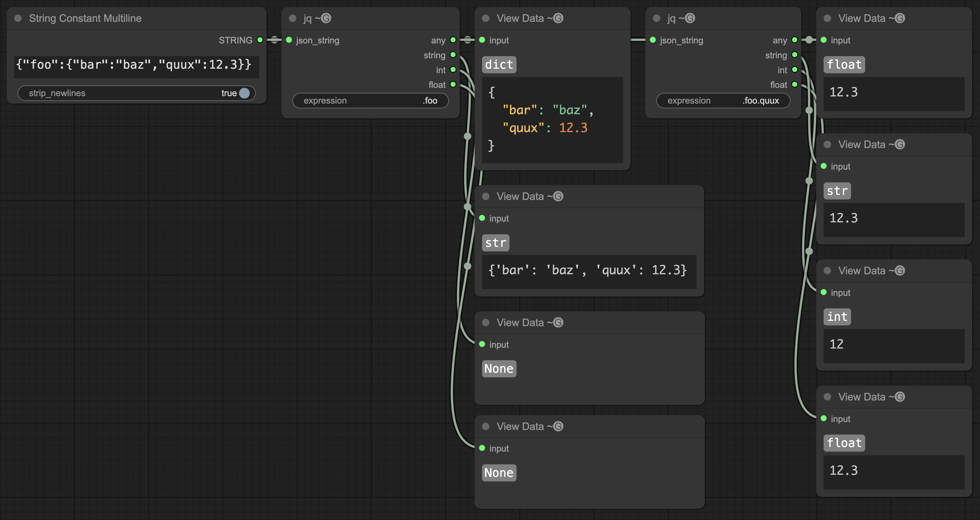980x520 pixels.
Task: Edit the expression field containing .foo.quux
Action: pos(723,101)
